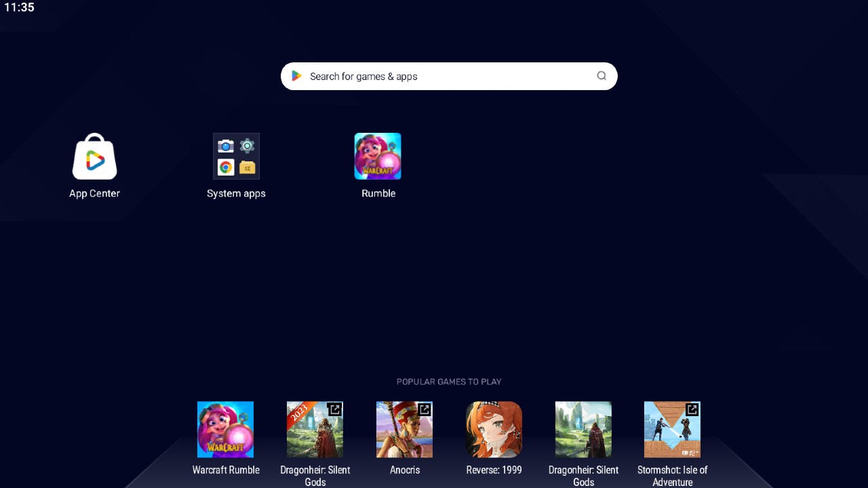This screenshot has width=868, height=488.
Task: Click inside the Search for games & apps field
Action: (x=448, y=76)
